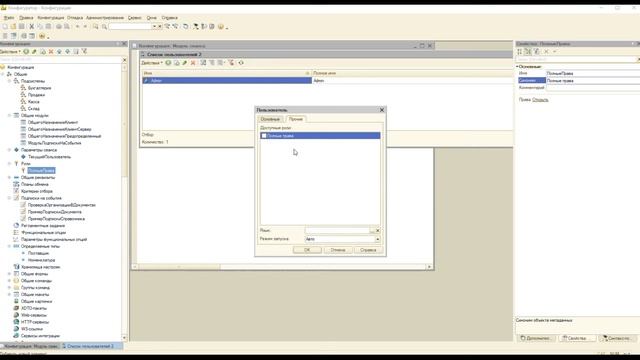This screenshot has width=640, height=360.
Task: Select Бухгалтерия subsystem in tree
Action: click(x=39, y=88)
